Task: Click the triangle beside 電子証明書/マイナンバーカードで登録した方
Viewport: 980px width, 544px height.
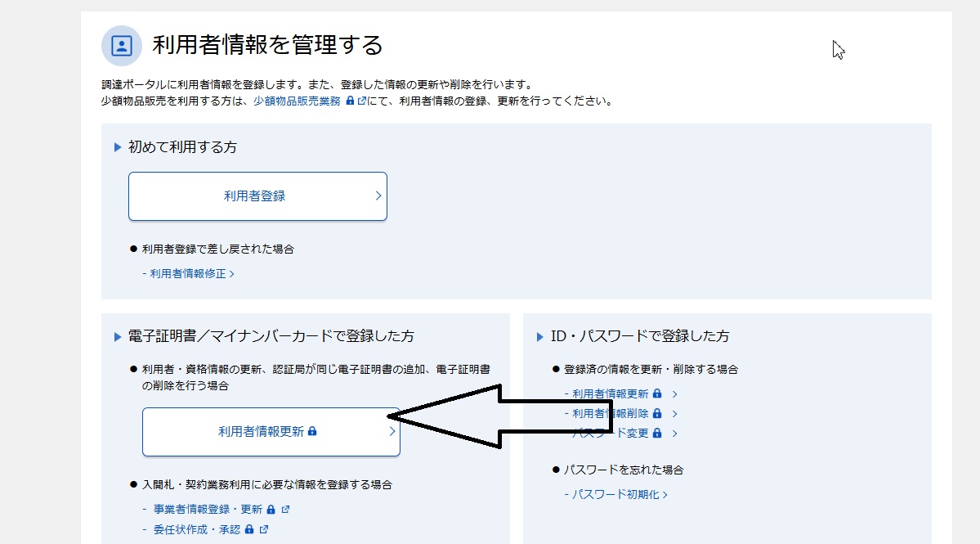Action: [118, 336]
